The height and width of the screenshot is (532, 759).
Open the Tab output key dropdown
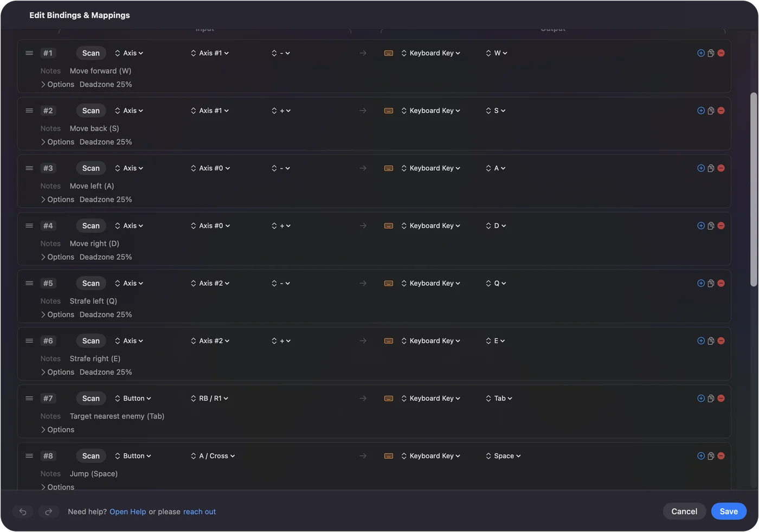499,398
